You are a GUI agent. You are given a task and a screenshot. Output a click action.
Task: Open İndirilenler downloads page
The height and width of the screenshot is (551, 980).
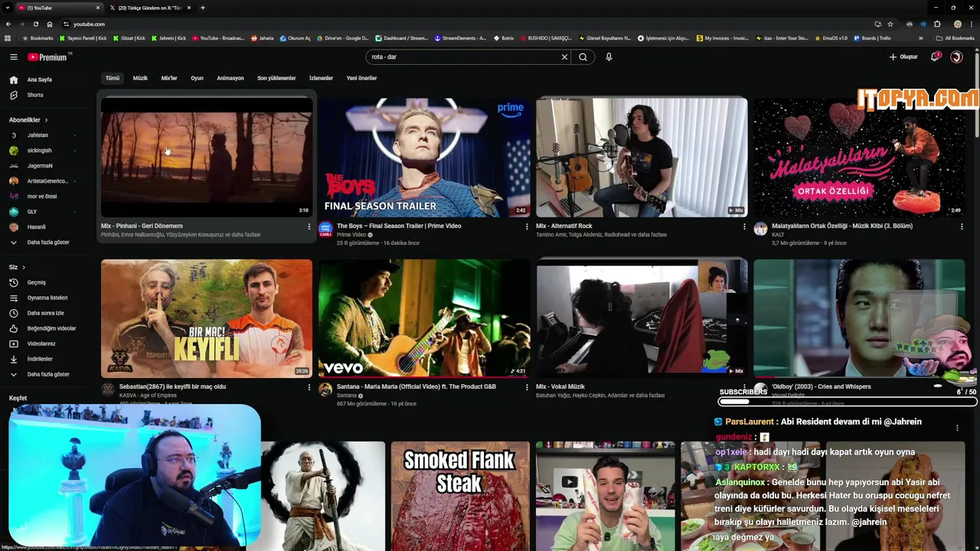tap(40, 359)
